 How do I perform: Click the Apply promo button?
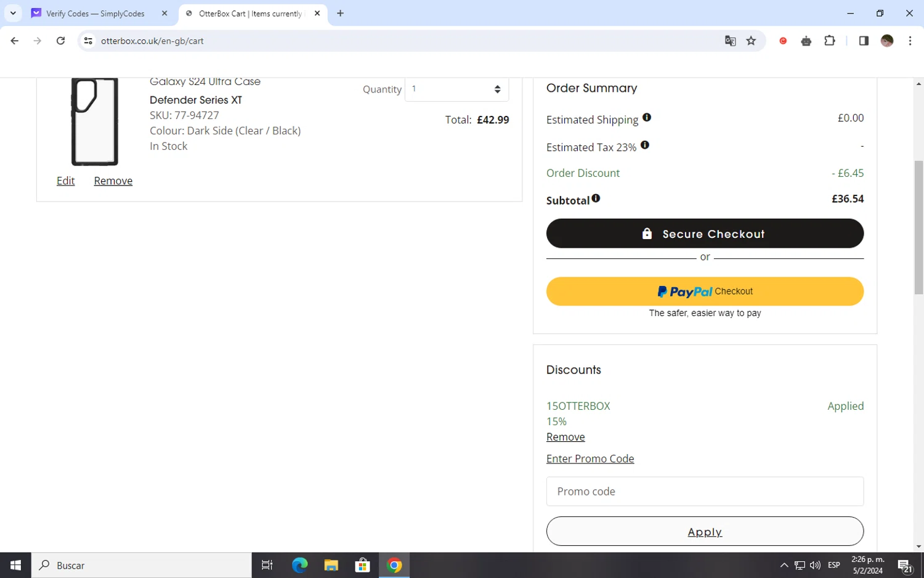tap(705, 531)
